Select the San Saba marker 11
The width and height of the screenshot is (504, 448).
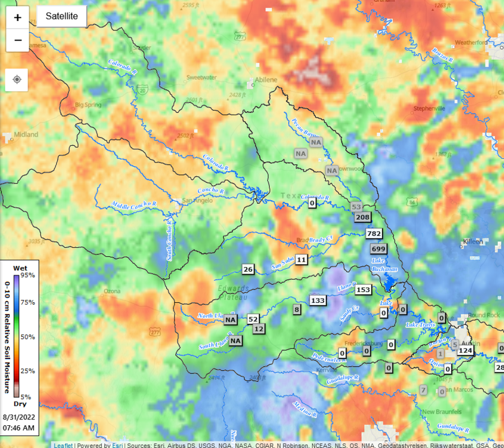coord(301,259)
